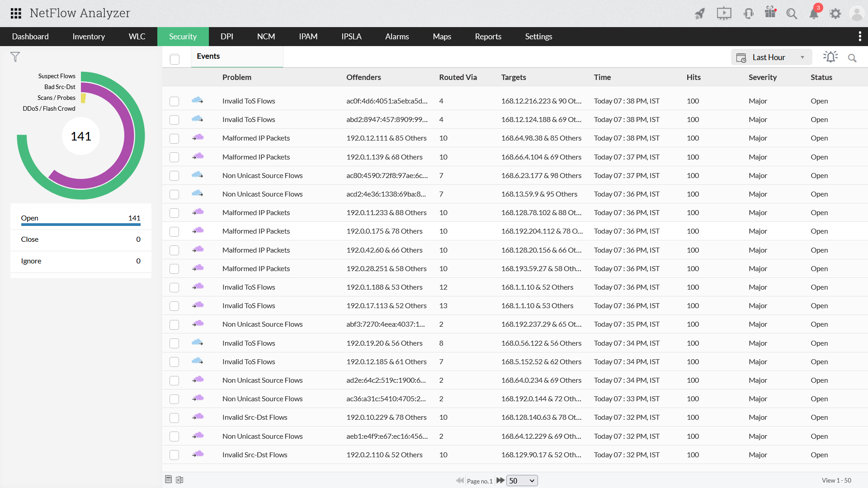The image size is (868, 488).
Task: Open the three-dot more menu
Action: pos(859,37)
